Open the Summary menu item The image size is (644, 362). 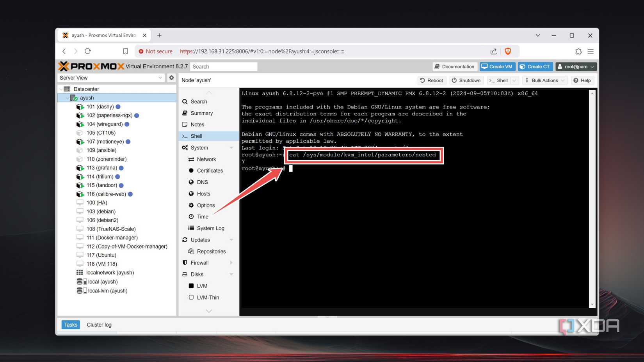(x=201, y=113)
